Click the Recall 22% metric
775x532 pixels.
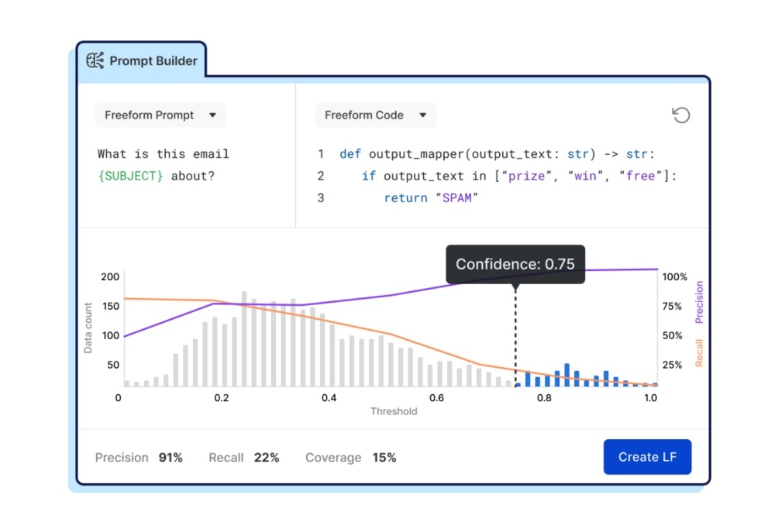pyautogui.click(x=243, y=458)
